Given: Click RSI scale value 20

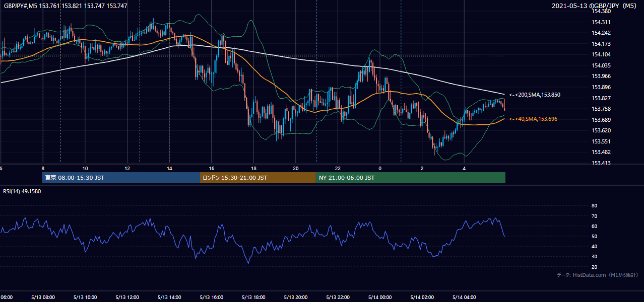Looking at the screenshot, I should [x=594, y=267].
